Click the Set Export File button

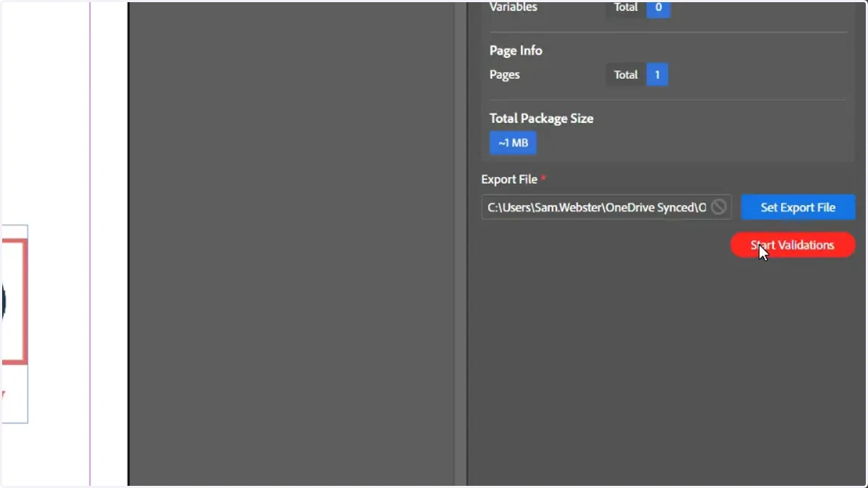798,207
